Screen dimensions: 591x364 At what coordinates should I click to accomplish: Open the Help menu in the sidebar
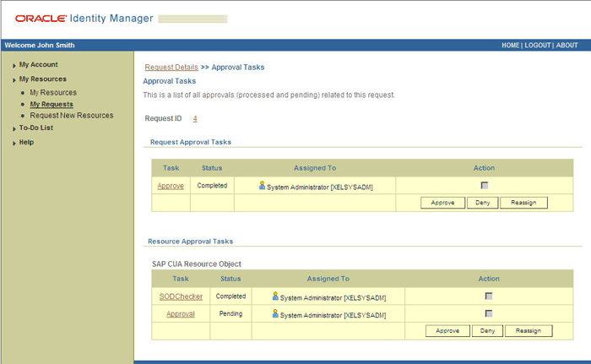[26, 142]
